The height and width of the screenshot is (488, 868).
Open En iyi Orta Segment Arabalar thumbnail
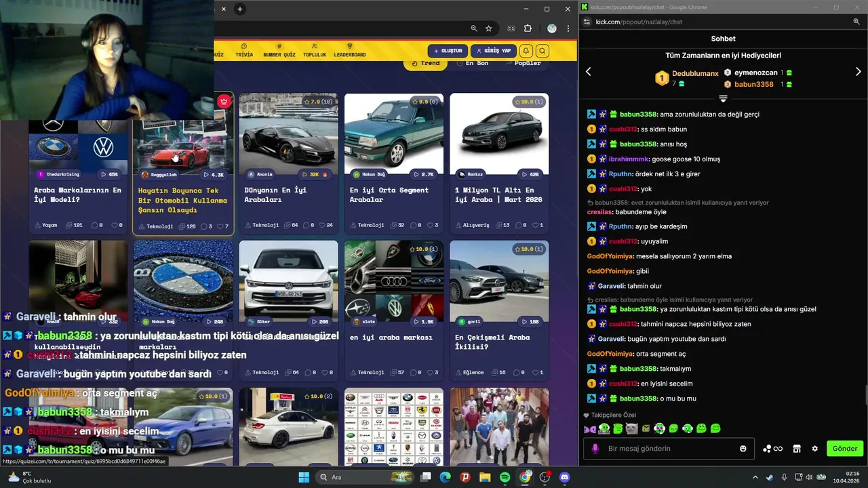(394, 134)
